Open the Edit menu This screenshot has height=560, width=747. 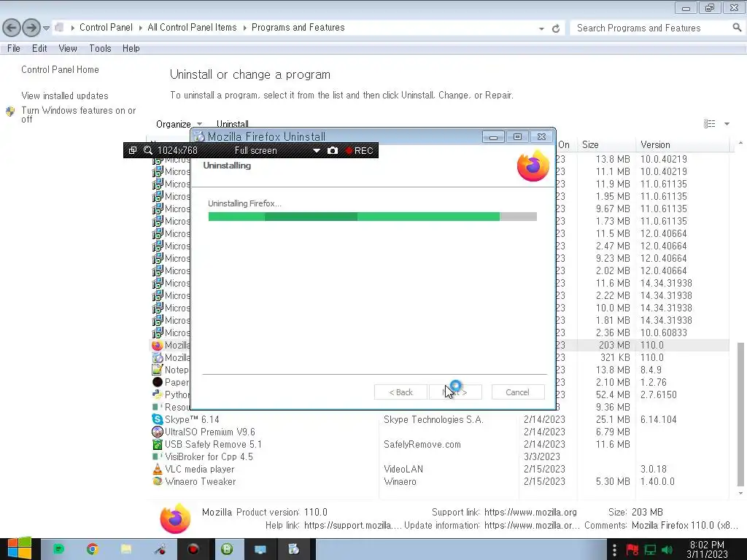click(x=39, y=49)
